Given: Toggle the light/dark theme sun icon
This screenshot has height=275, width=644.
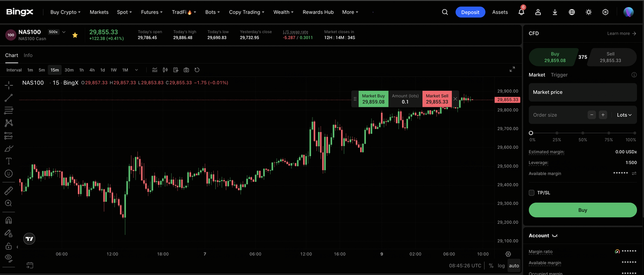Looking at the screenshot, I should point(589,12).
